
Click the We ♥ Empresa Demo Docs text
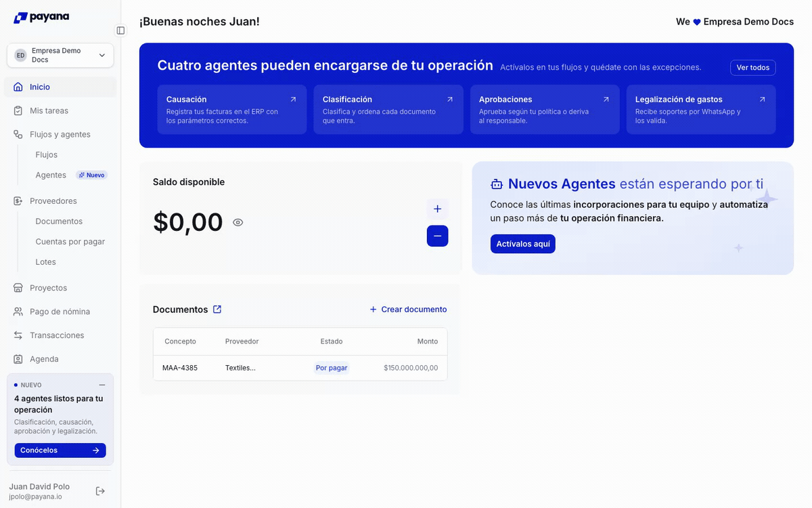[x=735, y=22]
